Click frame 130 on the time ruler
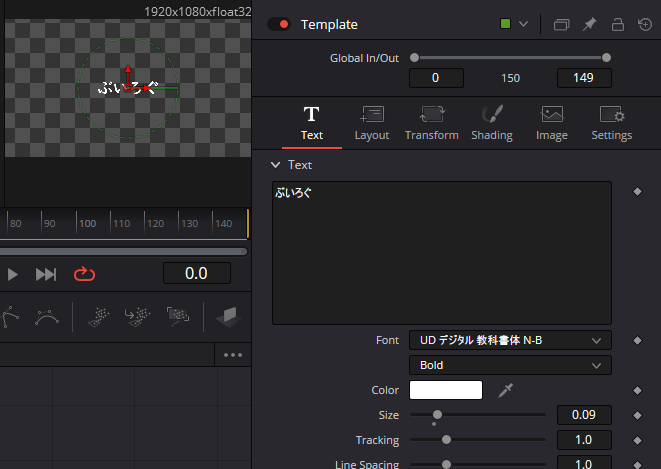 [x=189, y=223]
